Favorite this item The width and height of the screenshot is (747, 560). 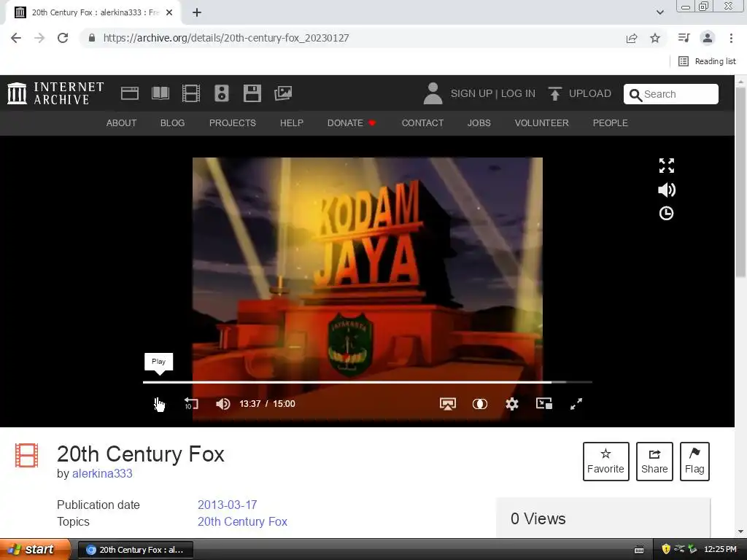(605, 462)
